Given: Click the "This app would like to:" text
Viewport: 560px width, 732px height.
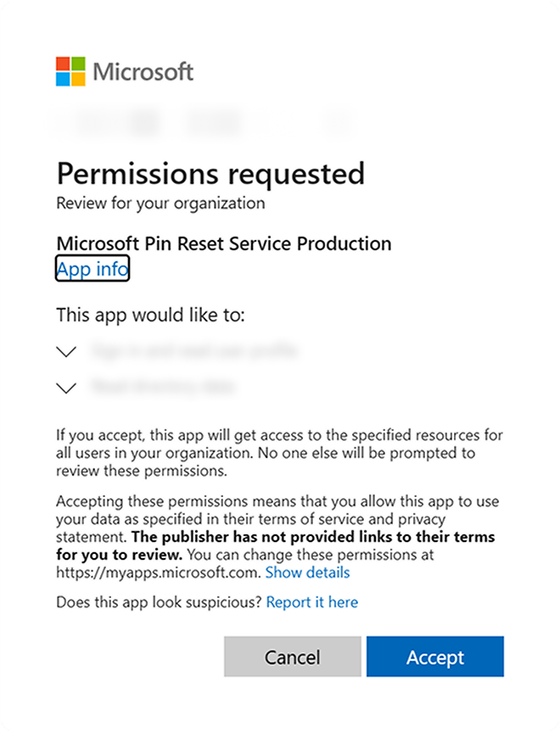Looking at the screenshot, I should tap(150, 316).
